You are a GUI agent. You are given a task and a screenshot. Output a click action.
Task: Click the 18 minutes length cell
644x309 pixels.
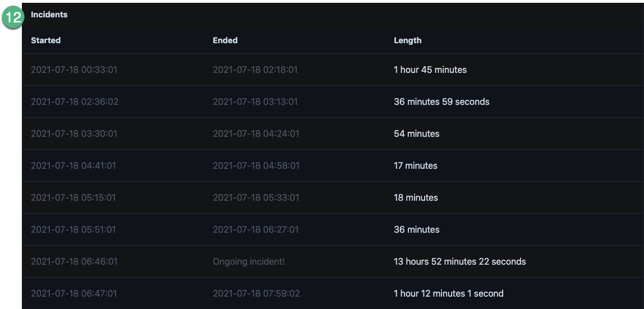pos(416,198)
